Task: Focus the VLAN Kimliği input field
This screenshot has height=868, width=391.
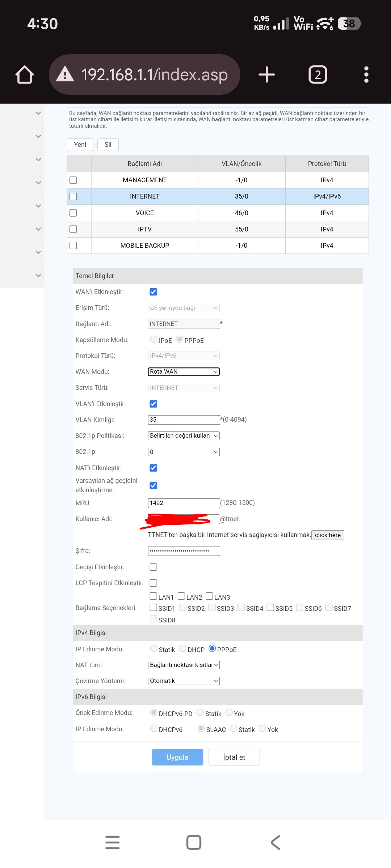Action: tap(184, 420)
